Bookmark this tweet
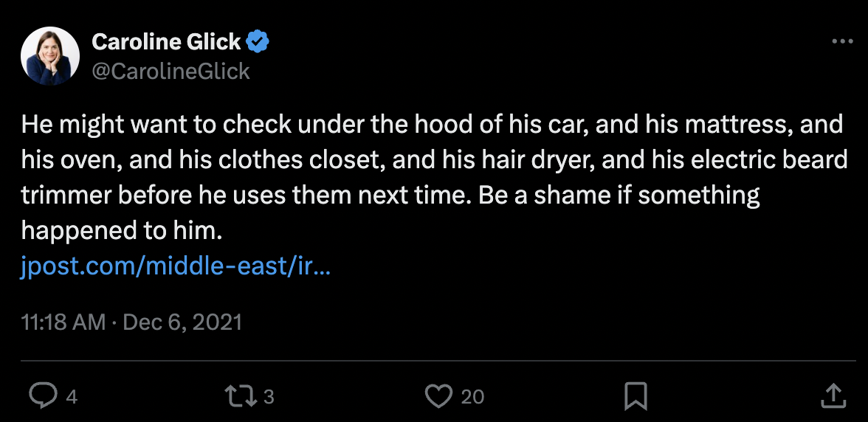 point(635,396)
